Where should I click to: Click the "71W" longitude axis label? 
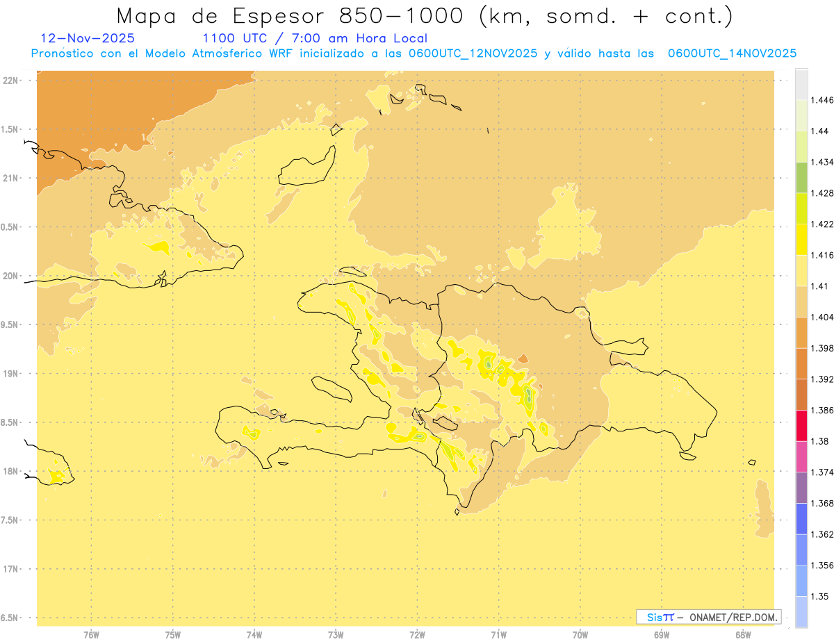(498, 635)
